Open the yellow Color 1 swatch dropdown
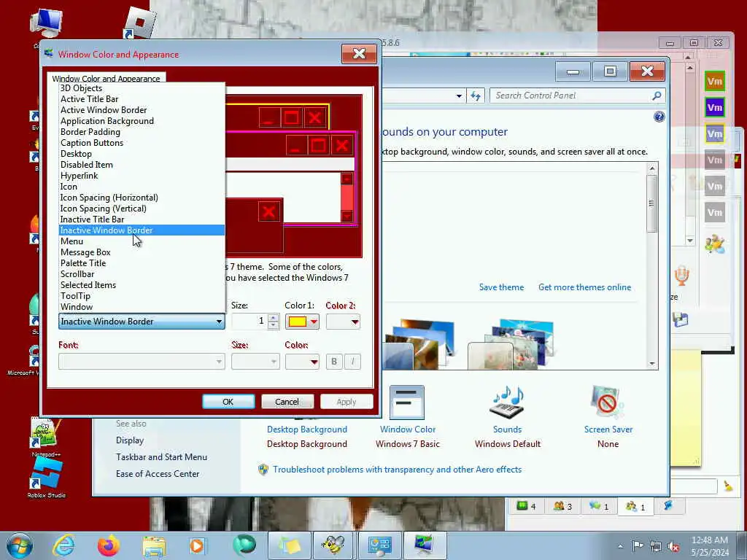The height and width of the screenshot is (560, 747). coord(302,322)
